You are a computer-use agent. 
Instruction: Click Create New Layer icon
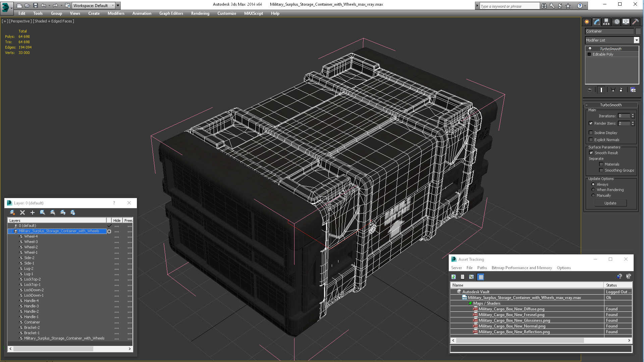click(12, 213)
